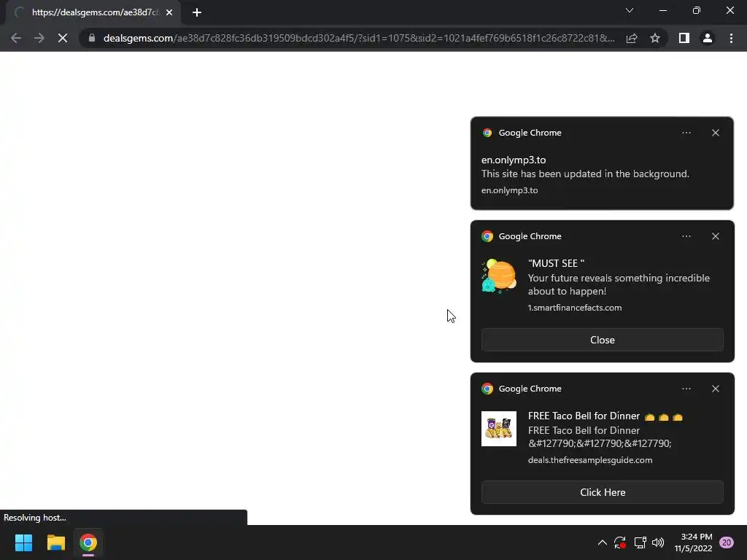
Task: Click the address bar URL
Action: (359, 38)
